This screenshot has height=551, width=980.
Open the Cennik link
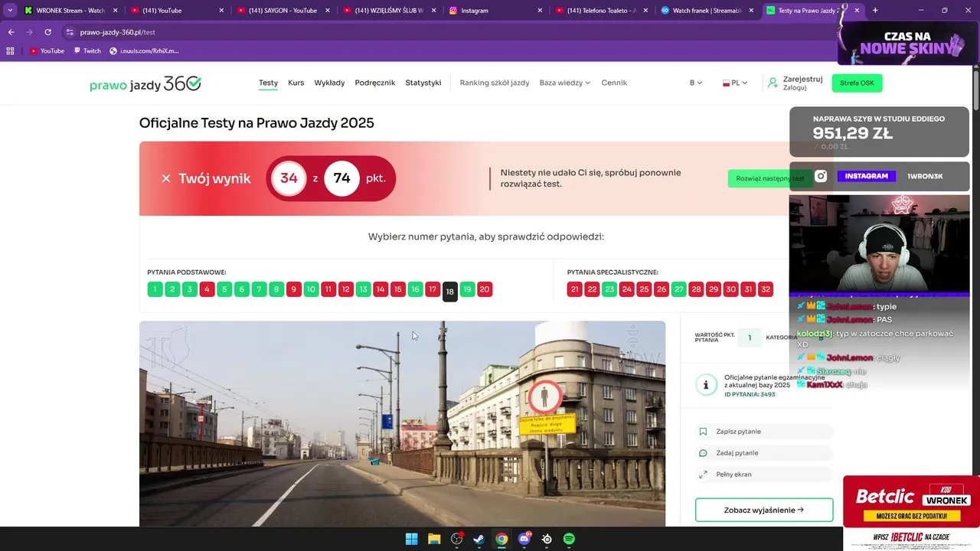click(614, 83)
